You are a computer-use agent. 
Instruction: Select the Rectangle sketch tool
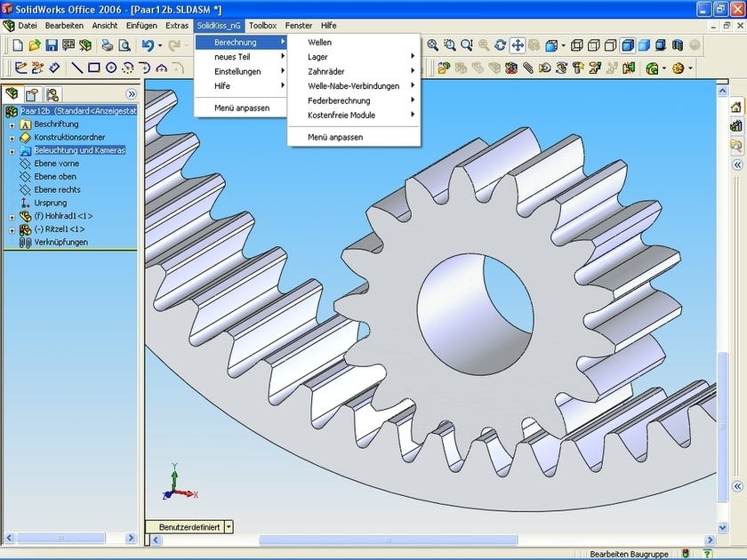tap(93, 66)
